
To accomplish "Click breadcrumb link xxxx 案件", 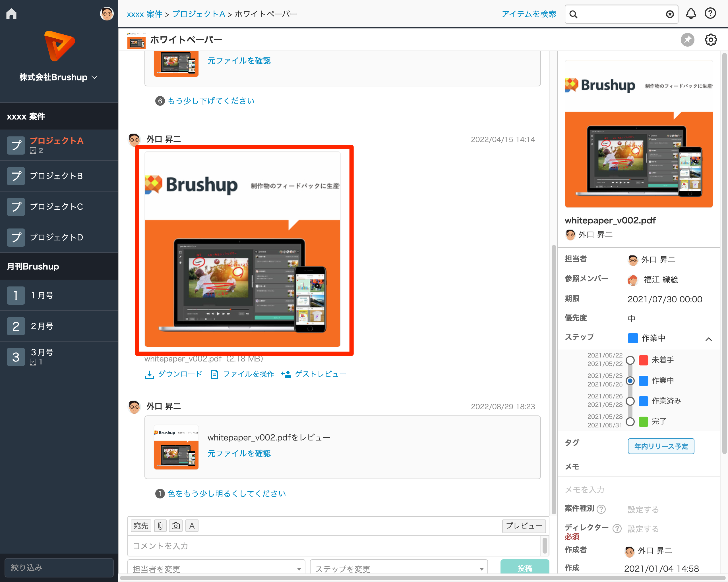I will (x=144, y=14).
